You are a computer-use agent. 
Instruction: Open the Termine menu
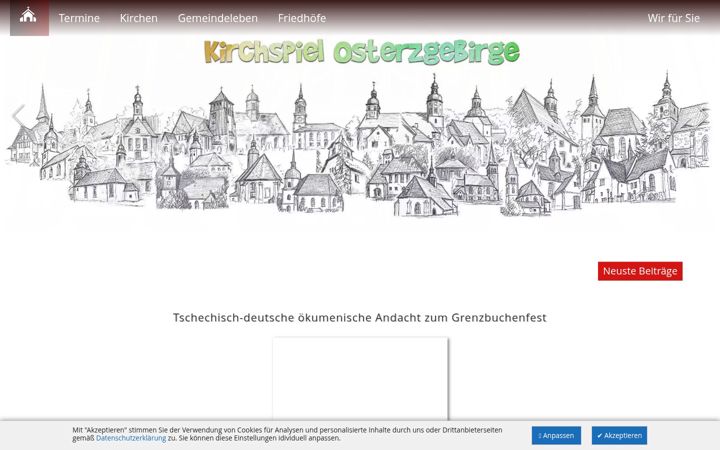[79, 18]
